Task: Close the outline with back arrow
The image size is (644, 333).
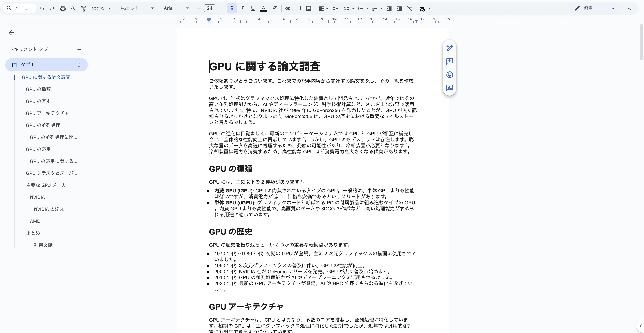Action: coord(11,32)
